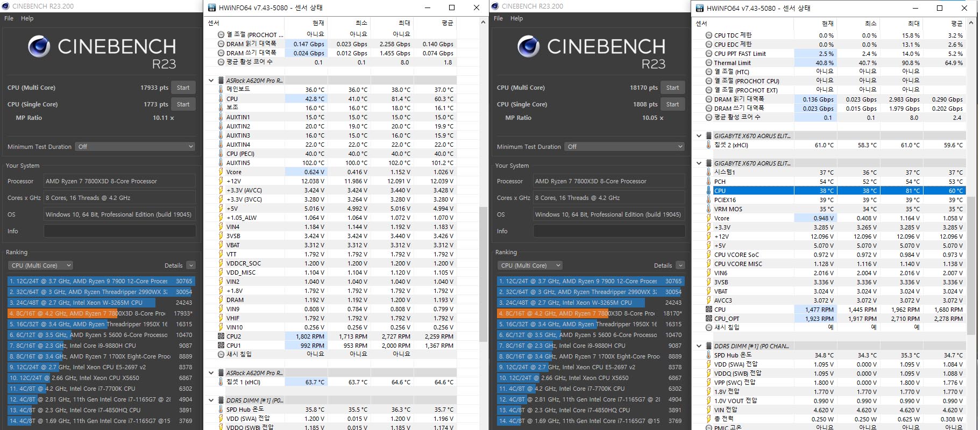The width and height of the screenshot is (980, 430).
Task: Click thermometer icon of 메인보드 row in ASRock HWiNFO
Action: click(x=221, y=89)
